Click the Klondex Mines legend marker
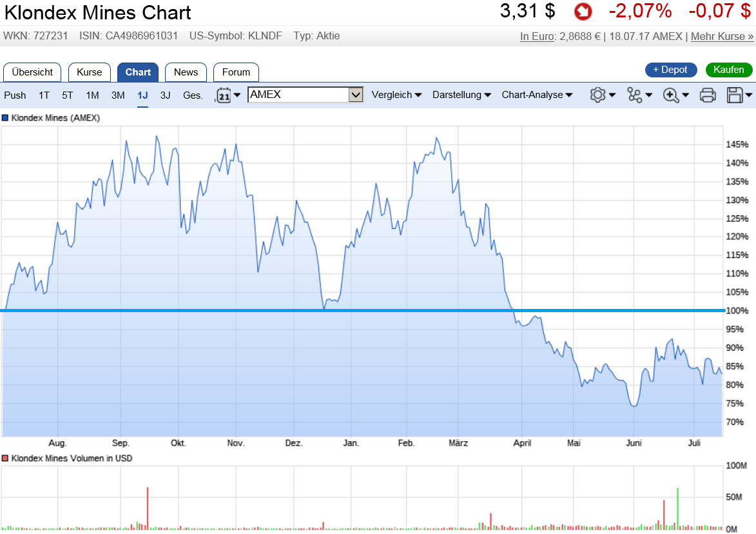 (6, 118)
